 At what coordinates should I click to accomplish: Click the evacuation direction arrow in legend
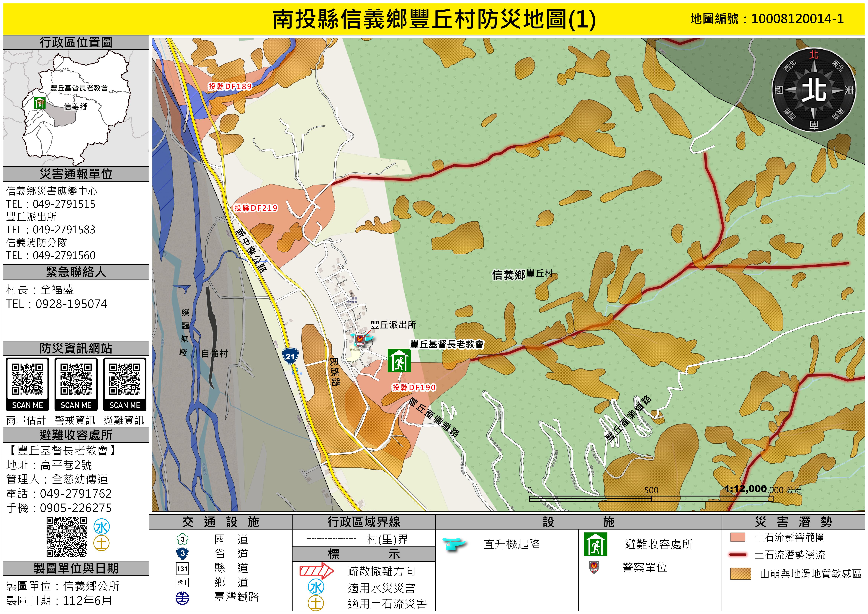click(316, 571)
